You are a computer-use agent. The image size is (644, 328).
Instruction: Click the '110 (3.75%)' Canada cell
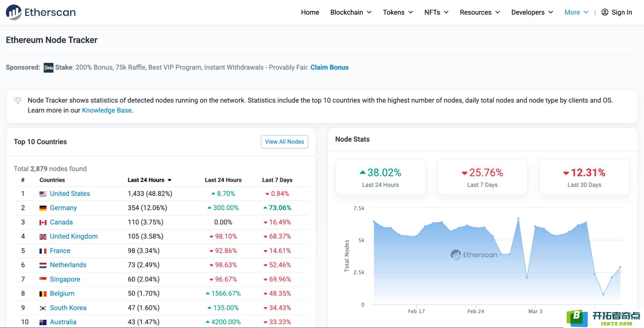[145, 222]
